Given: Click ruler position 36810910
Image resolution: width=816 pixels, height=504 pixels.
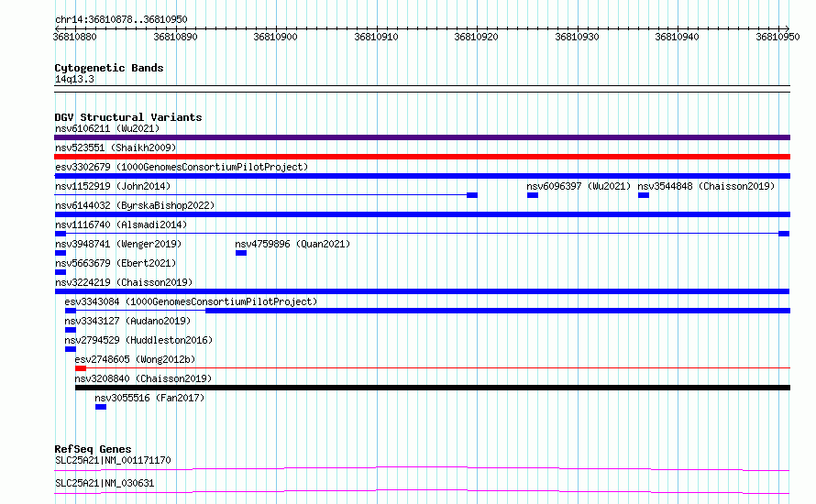Looking at the screenshot, I should tap(376, 37).
